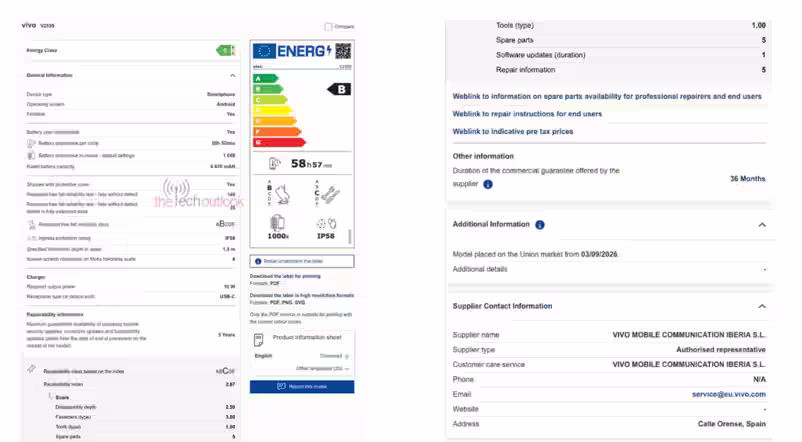Click the Calle Orense, Spain address

click(731, 424)
